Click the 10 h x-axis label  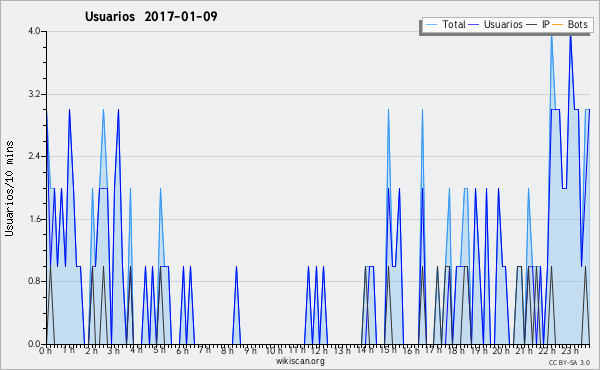(274, 351)
